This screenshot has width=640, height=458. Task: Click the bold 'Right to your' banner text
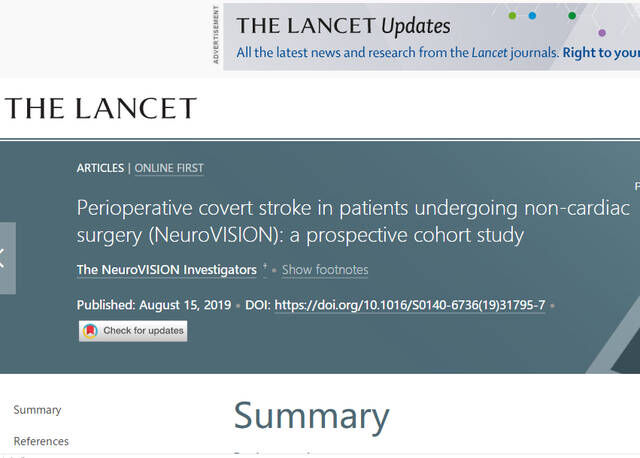pyautogui.click(x=600, y=53)
